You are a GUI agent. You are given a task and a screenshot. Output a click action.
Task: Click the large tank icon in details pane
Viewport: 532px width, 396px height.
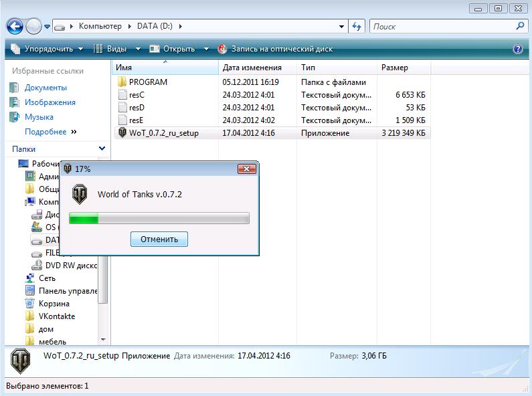pyautogui.click(x=20, y=361)
